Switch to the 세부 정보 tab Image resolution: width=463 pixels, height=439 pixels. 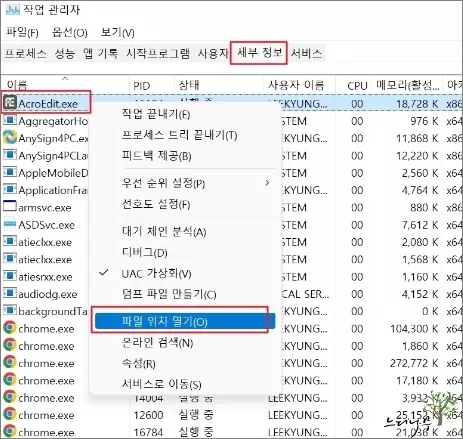pyautogui.click(x=260, y=53)
